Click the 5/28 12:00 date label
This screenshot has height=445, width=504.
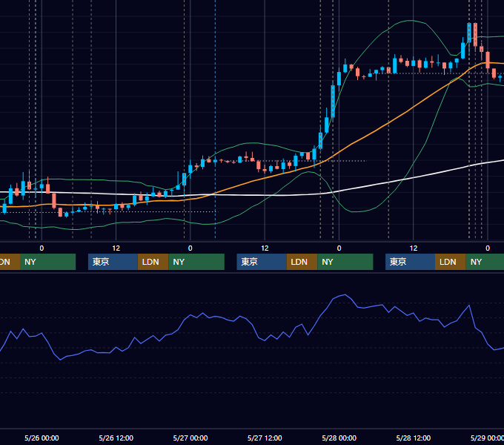coord(414,438)
